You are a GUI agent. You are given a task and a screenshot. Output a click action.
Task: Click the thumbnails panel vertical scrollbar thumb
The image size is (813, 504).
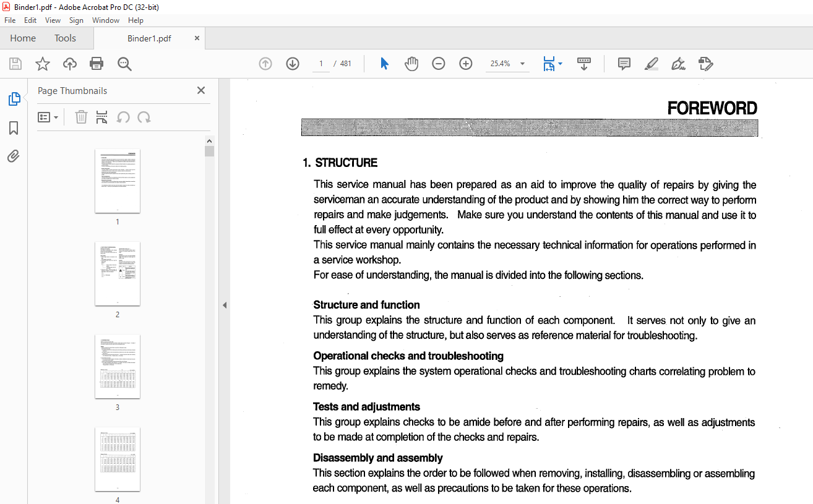210,152
